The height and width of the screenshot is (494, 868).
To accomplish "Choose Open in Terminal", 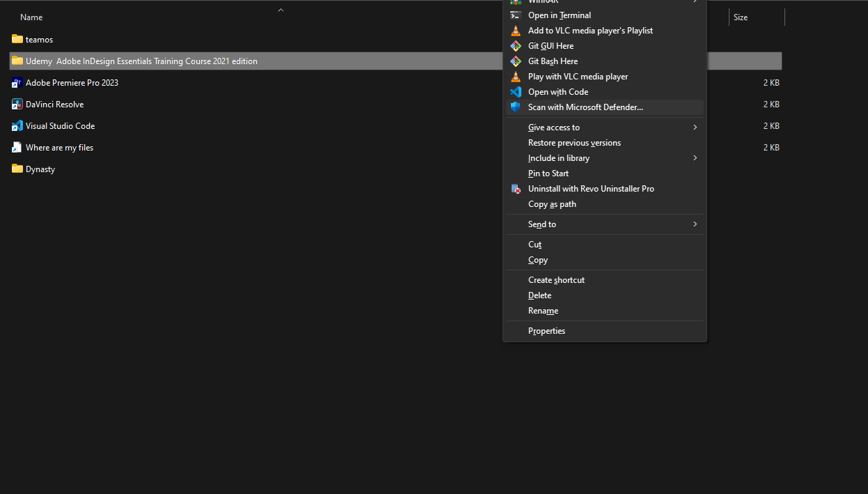I will click(605, 15).
